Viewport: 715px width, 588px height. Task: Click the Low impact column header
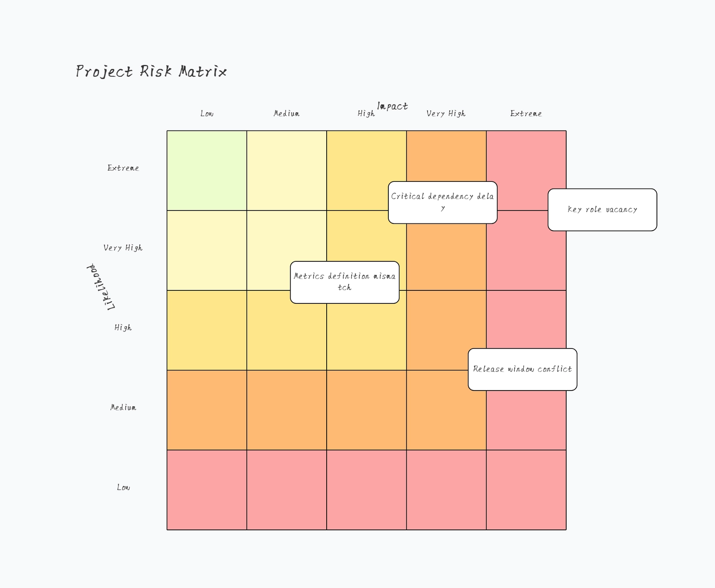(x=207, y=113)
